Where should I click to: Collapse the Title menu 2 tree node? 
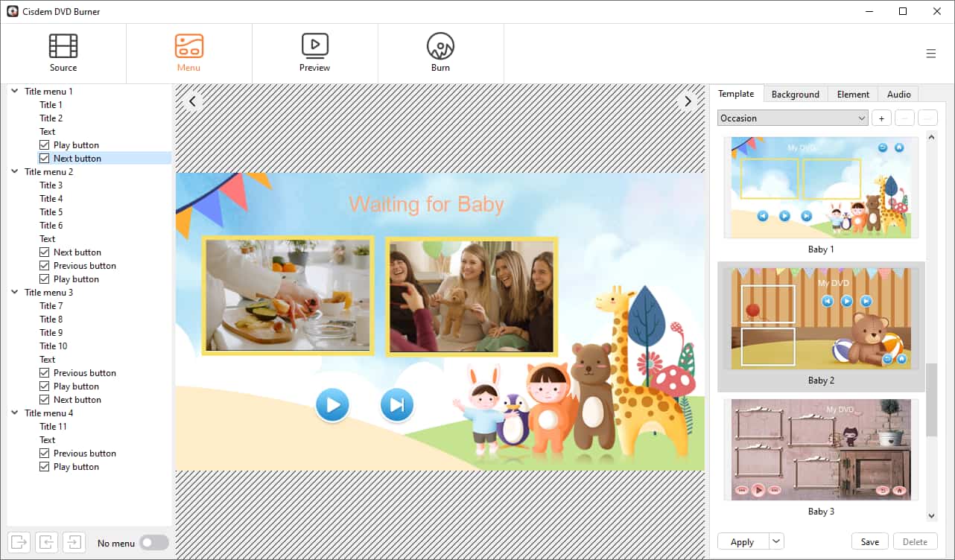click(14, 171)
